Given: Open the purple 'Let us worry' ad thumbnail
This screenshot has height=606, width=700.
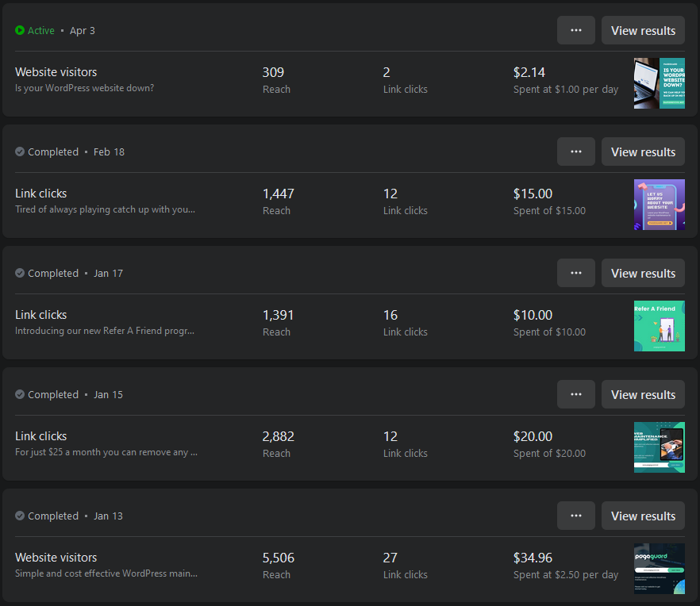Looking at the screenshot, I should point(660,205).
